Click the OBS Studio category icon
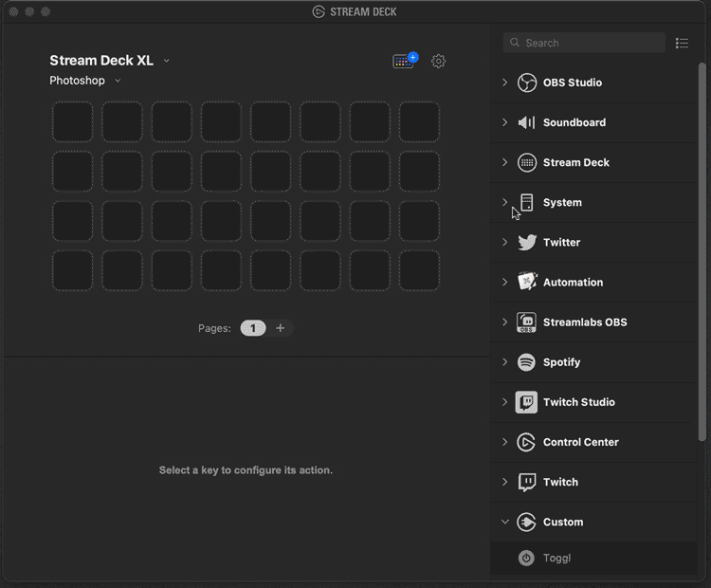 point(526,83)
